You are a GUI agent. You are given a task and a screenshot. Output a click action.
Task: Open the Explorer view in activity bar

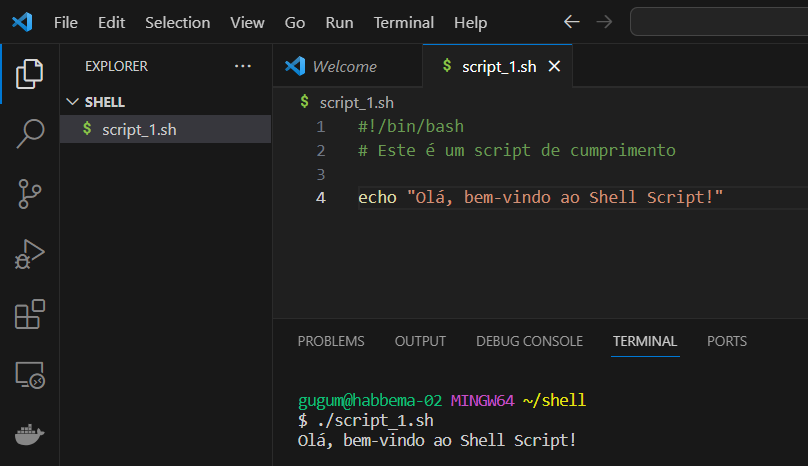tap(30, 72)
